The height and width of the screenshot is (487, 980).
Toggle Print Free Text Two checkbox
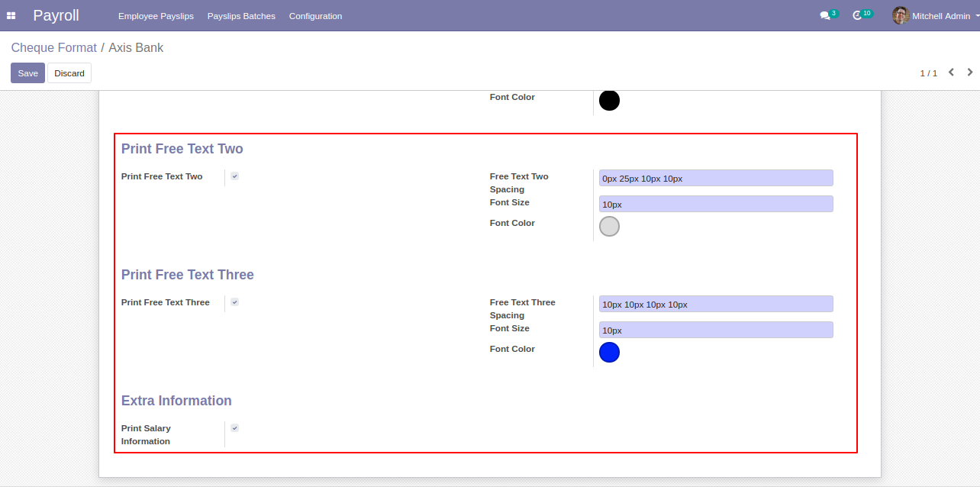click(x=234, y=176)
